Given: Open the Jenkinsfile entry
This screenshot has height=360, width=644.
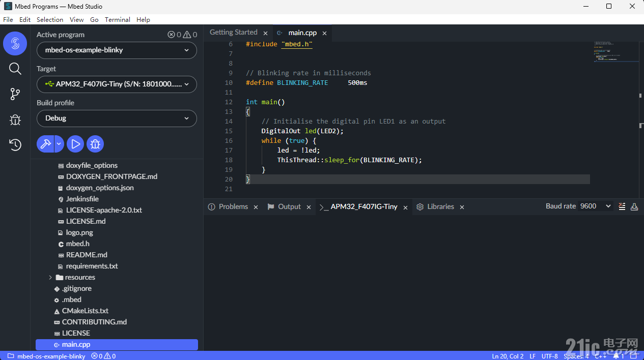Looking at the screenshot, I should tap(82, 199).
